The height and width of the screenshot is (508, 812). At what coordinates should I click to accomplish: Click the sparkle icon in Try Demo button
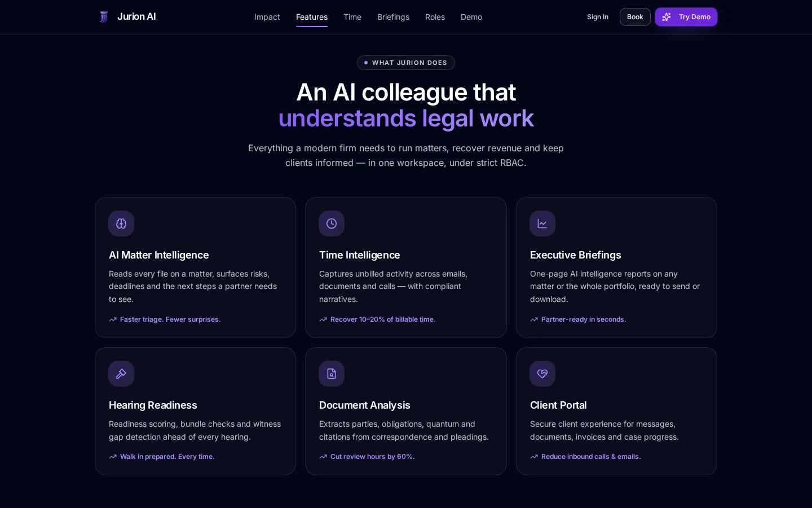click(x=667, y=17)
